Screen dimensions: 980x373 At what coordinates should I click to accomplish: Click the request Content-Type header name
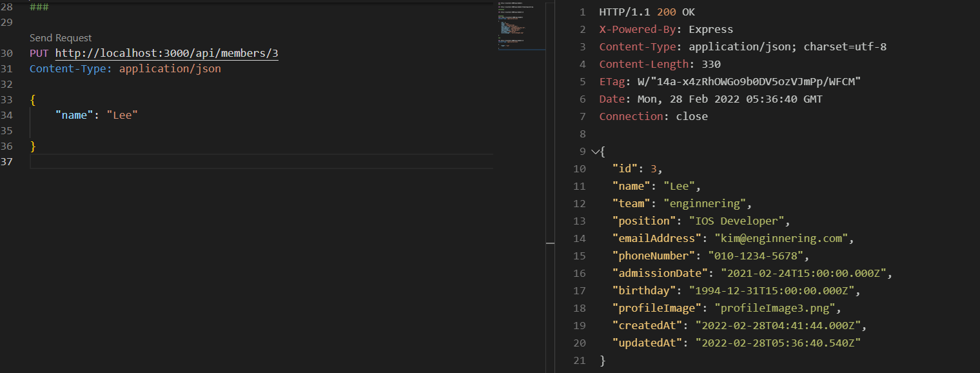pos(71,68)
